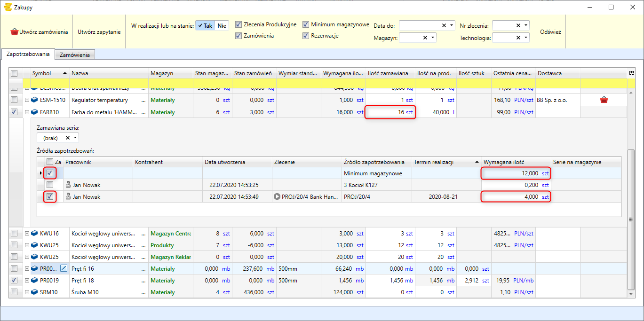Click the pencil edit icon beside Pręt fi 16
The width and height of the screenshot is (644, 321).
pyautogui.click(x=64, y=268)
